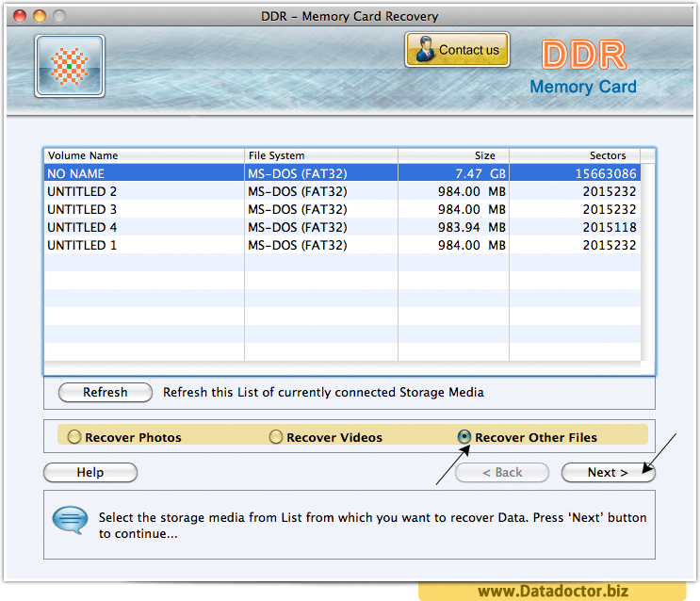The image size is (700, 601).
Task: Go Back to the previous step
Action: coord(502,472)
